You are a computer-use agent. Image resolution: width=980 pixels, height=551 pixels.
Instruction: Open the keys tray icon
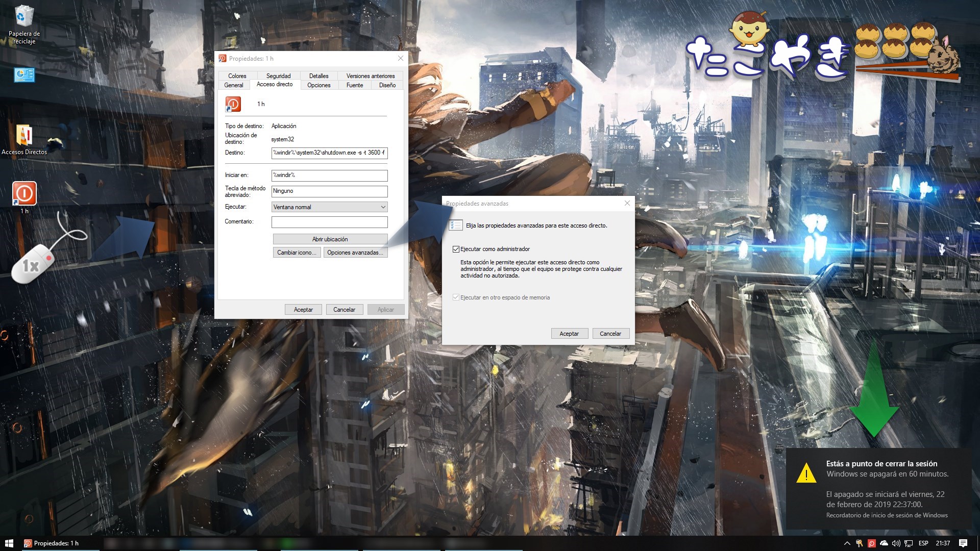[859, 543]
